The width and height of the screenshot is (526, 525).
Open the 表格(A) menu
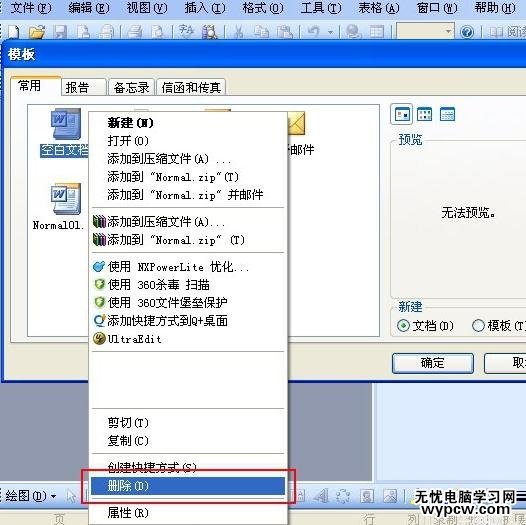pos(379,8)
